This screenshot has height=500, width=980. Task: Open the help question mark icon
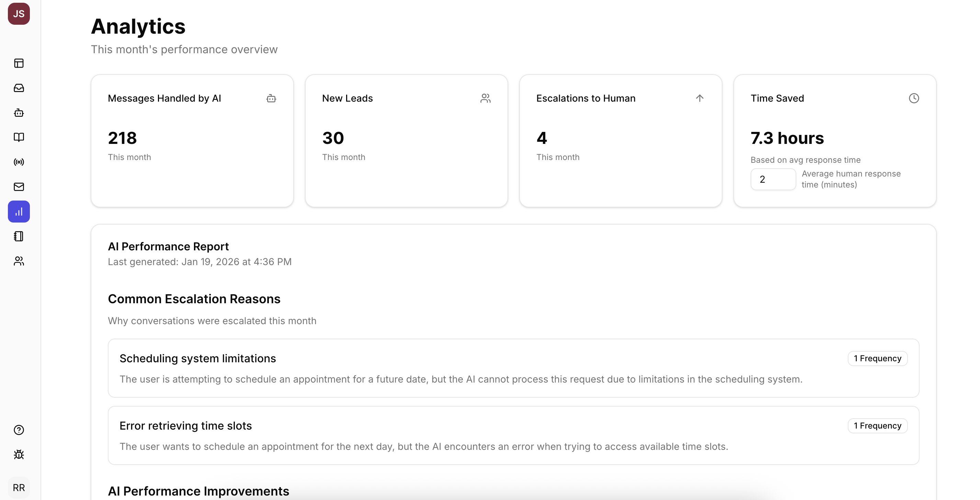point(19,430)
